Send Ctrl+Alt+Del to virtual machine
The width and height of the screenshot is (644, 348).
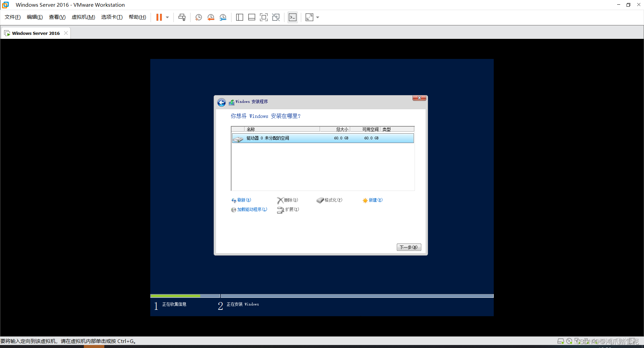pos(182,17)
